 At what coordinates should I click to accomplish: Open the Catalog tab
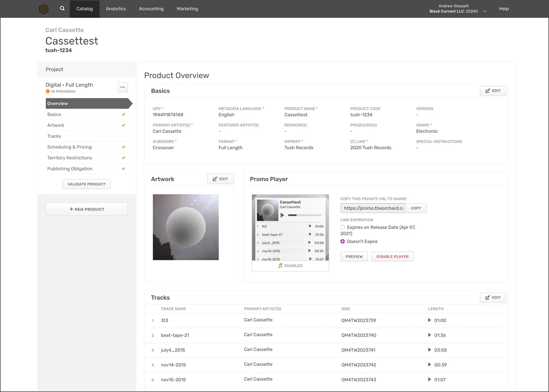(x=84, y=9)
